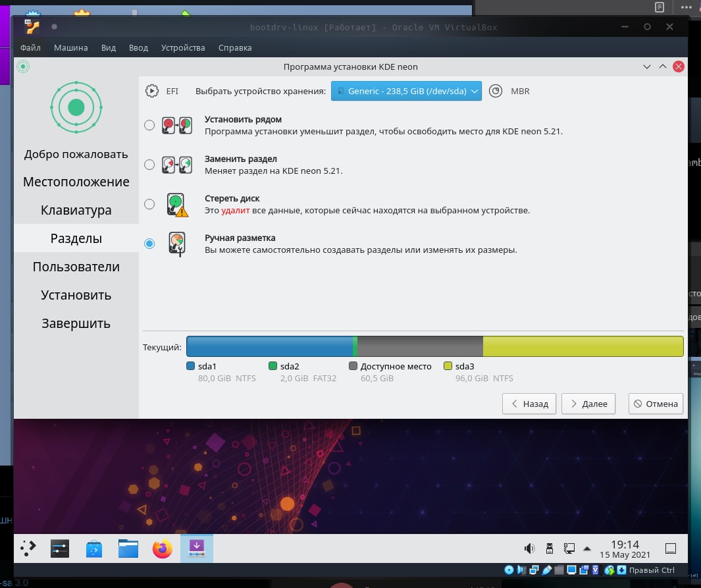Click the green Calamares logo in sidebar
The width and height of the screenshot is (701, 588).
coord(76,107)
